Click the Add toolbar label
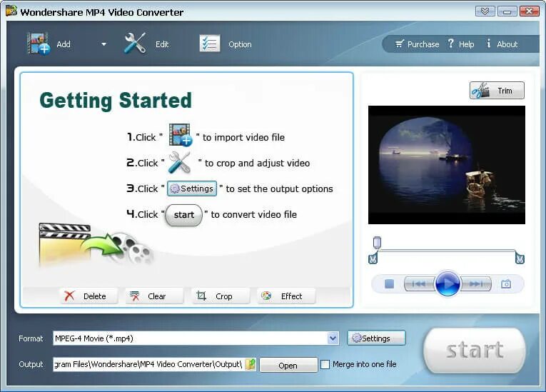546x392 pixels. point(64,44)
